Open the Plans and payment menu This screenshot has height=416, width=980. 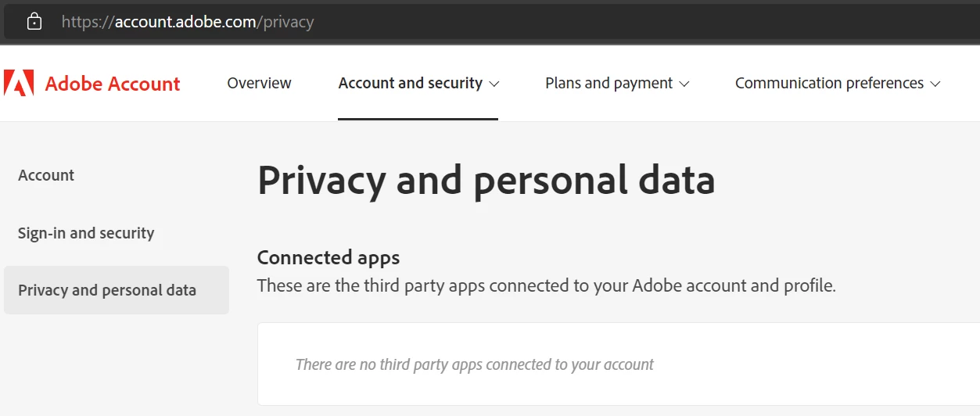click(608, 83)
